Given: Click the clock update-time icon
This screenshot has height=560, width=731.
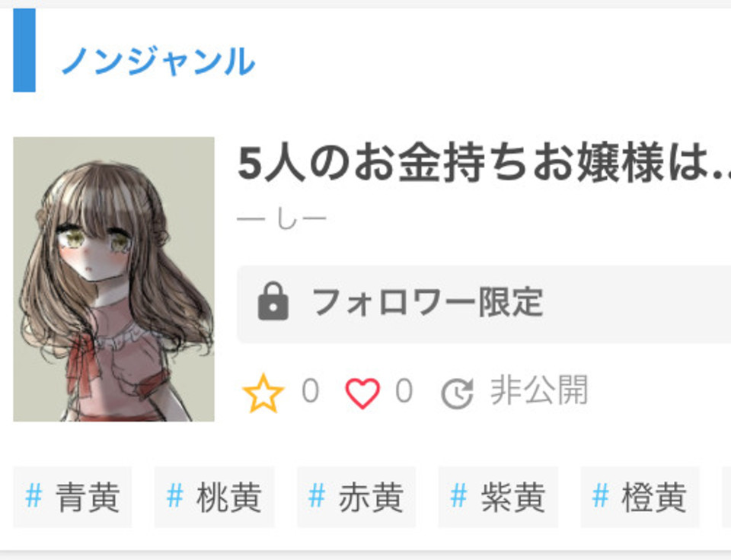Looking at the screenshot, I should coord(458,393).
